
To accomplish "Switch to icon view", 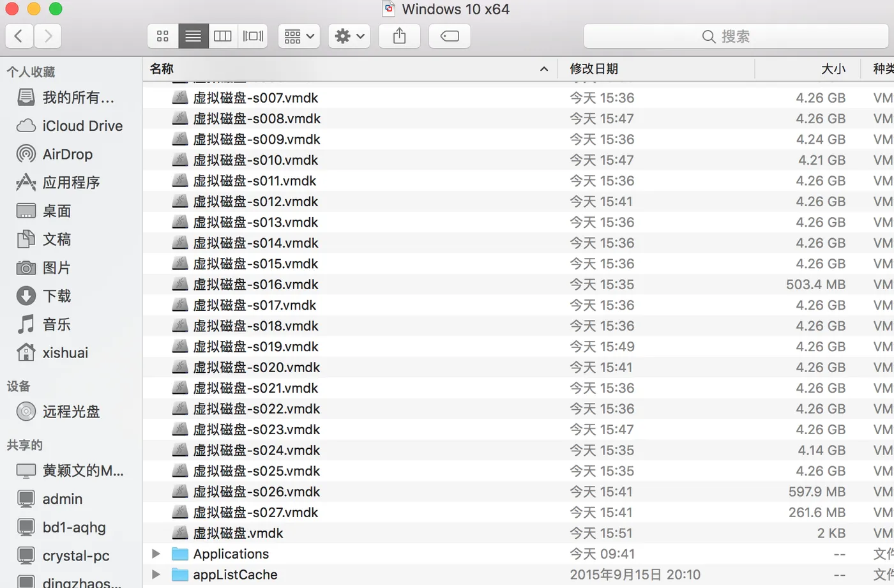I will pos(163,36).
